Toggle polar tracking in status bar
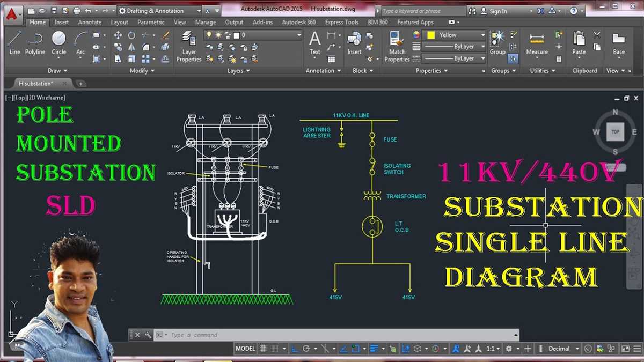 (x=306, y=349)
